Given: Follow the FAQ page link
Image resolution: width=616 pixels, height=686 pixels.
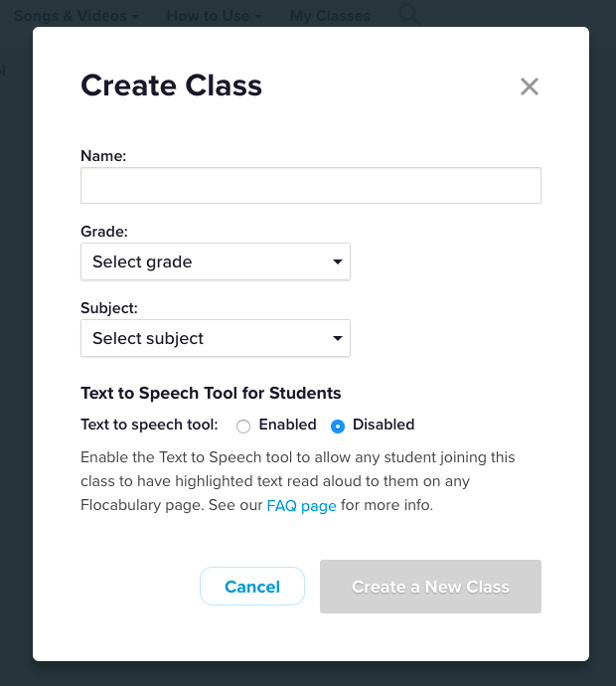Looking at the screenshot, I should tap(301, 506).
